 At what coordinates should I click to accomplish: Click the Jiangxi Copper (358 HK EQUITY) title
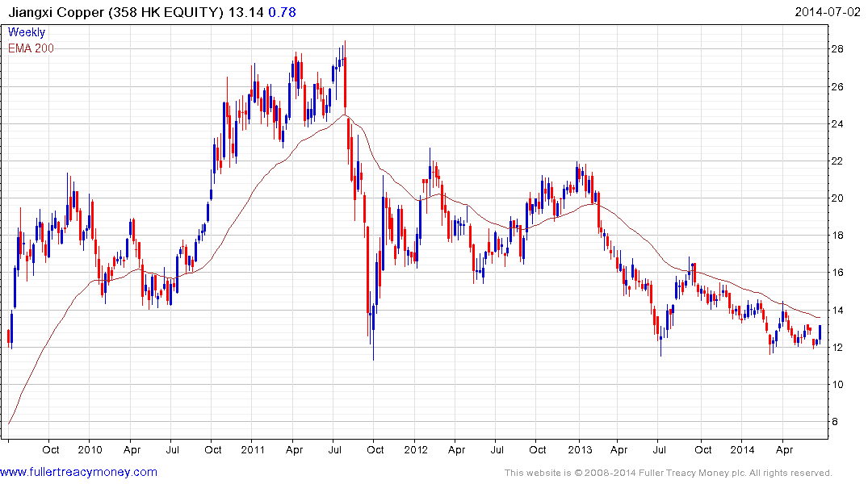coord(115,12)
